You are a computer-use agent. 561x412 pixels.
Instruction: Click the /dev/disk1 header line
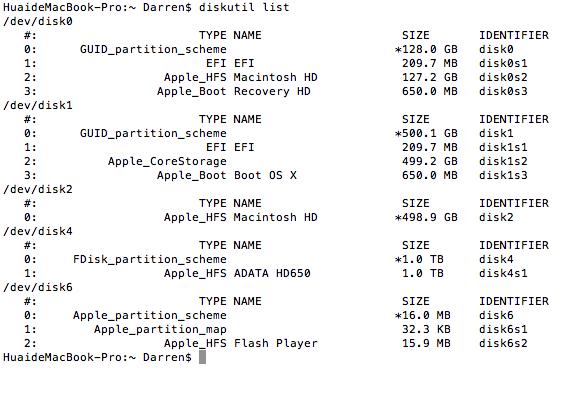coord(38,106)
